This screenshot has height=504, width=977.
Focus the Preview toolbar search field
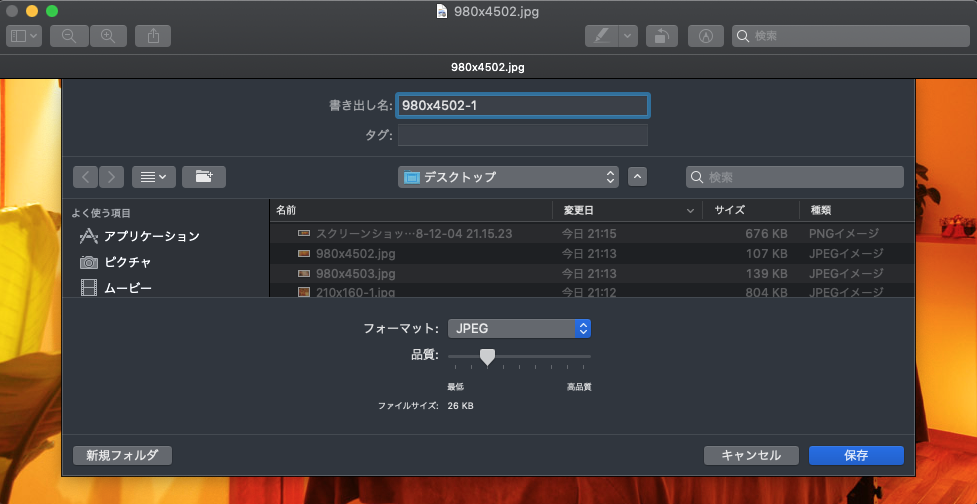pyautogui.click(x=851, y=36)
